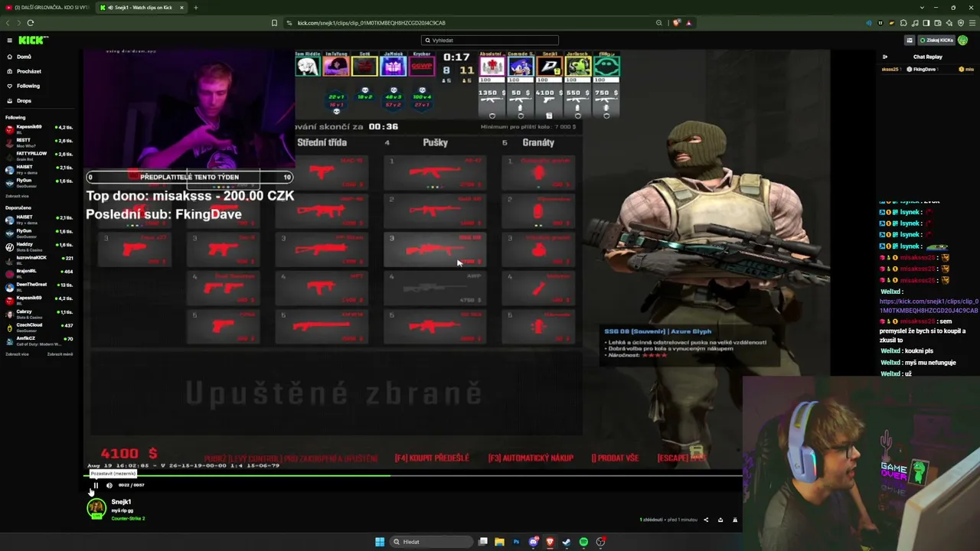Screen dimensions: 980x551
Task: Open RESTT channel in Following list
Action: (x=38, y=142)
